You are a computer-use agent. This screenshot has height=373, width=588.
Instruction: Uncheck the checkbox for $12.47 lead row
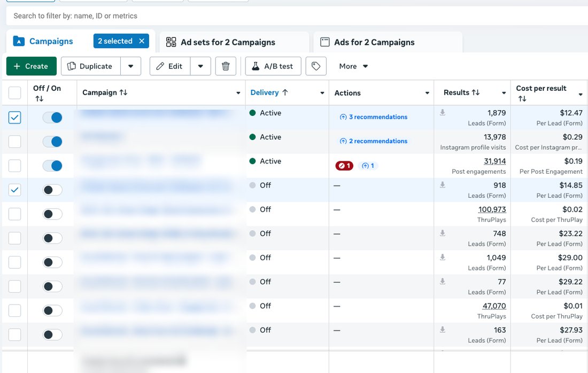click(x=14, y=118)
